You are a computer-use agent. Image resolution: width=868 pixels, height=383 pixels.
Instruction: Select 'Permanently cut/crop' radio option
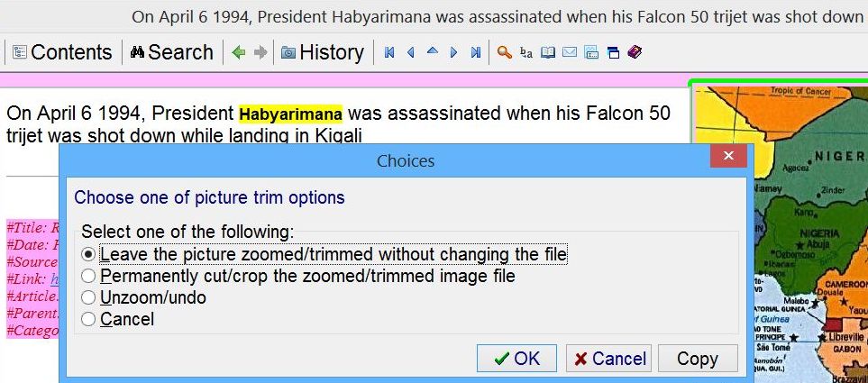(x=88, y=276)
